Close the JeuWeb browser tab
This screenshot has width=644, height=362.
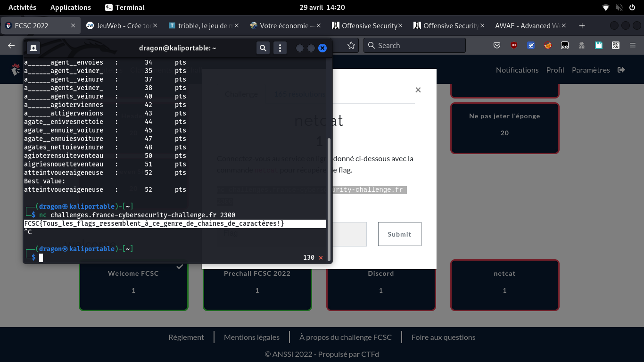[155, 25]
